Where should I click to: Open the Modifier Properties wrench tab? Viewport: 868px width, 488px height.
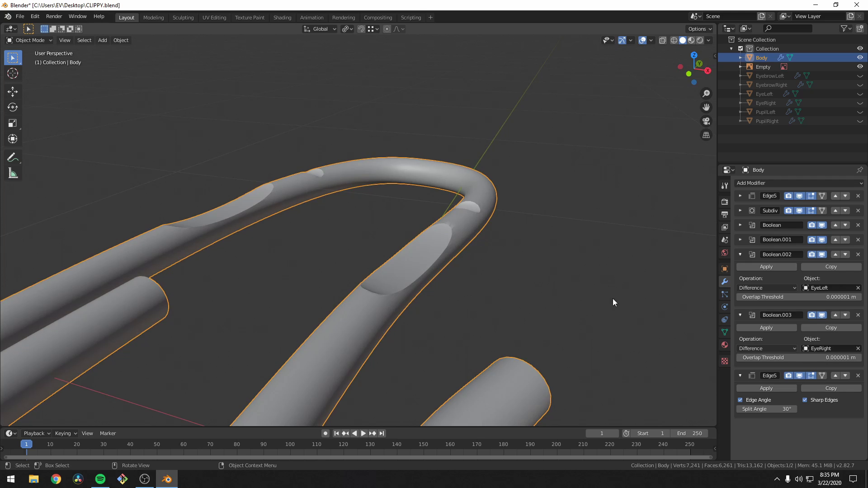(x=725, y=281)
